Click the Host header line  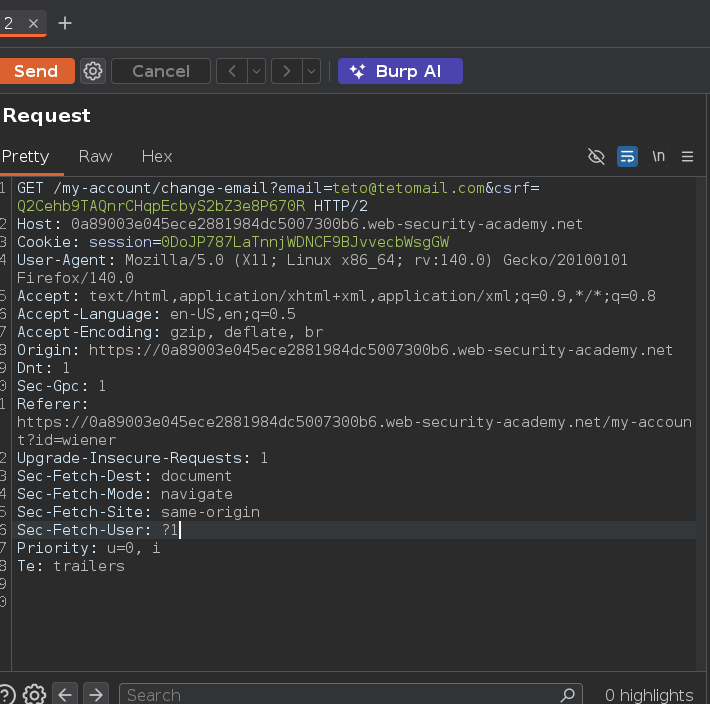[300, 224]
